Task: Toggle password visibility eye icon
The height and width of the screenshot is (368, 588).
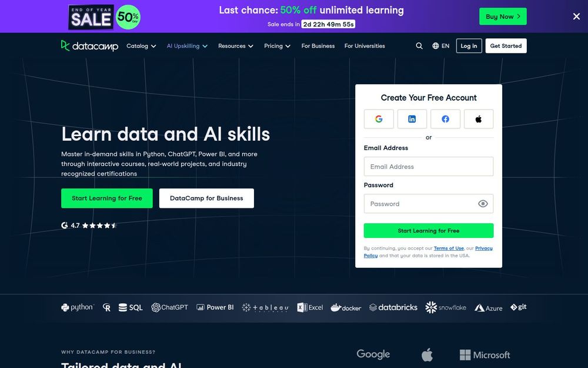Action: (x=483, y=204)
